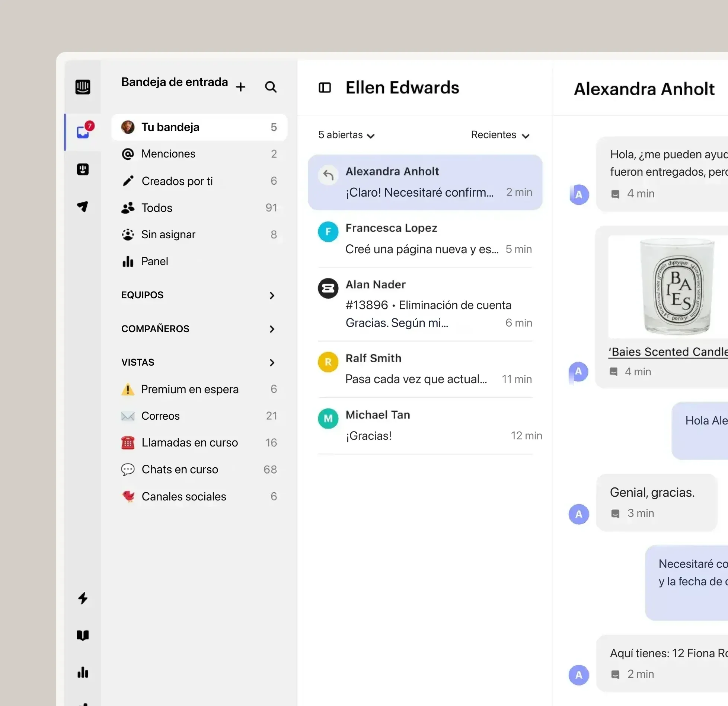Open Chats en curso view
Image resolution: width=728 pixels, height=706 pixels.
[x=199, y=470]
